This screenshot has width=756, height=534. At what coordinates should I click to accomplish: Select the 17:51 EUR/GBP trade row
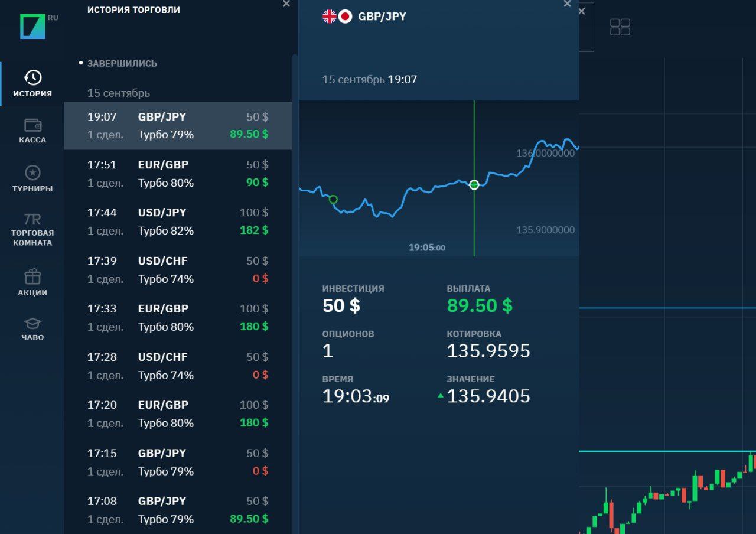tap(178, 174)
